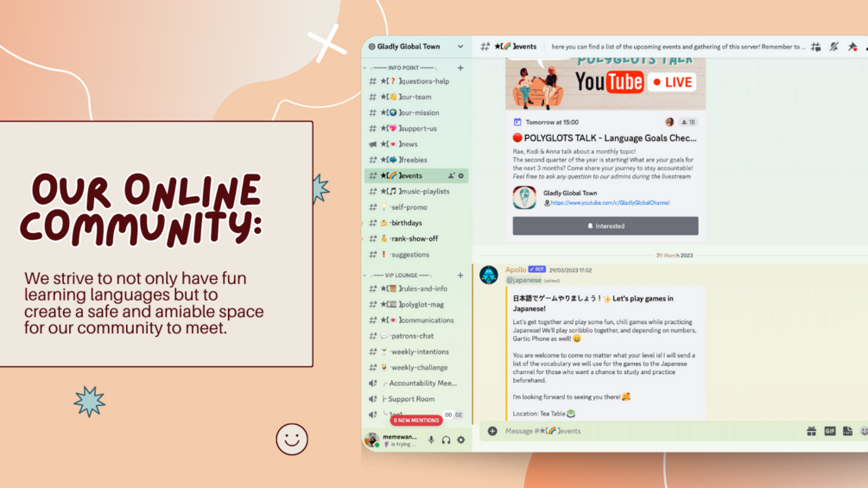Add a channel to VIP LOUNGE category
This screenshot has height=488, width=868.
[x=460, y=276]
